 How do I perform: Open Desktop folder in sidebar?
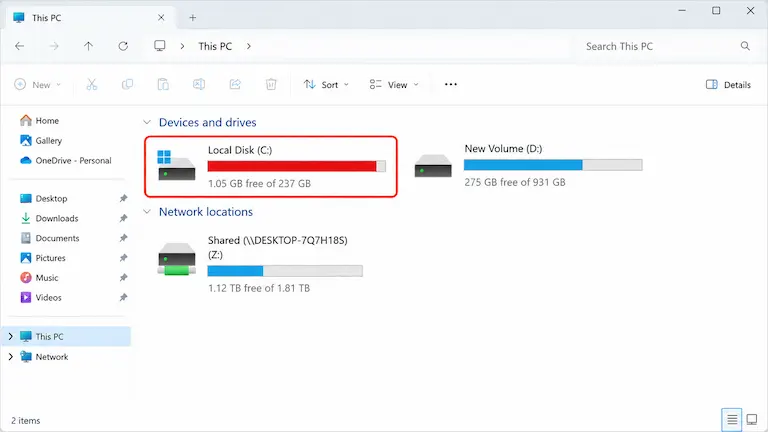pyautogui.click(x=43, y=198)
